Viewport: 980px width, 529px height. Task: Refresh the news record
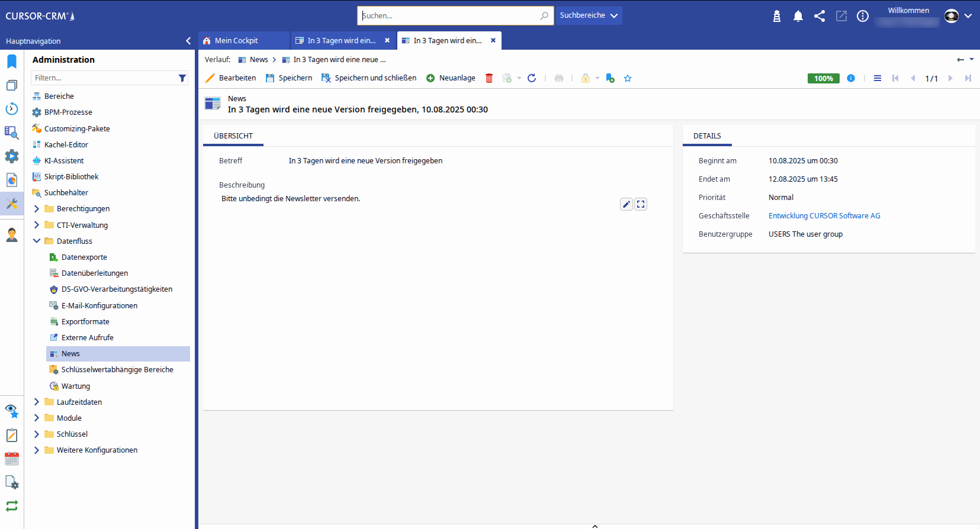coord(532,78)
